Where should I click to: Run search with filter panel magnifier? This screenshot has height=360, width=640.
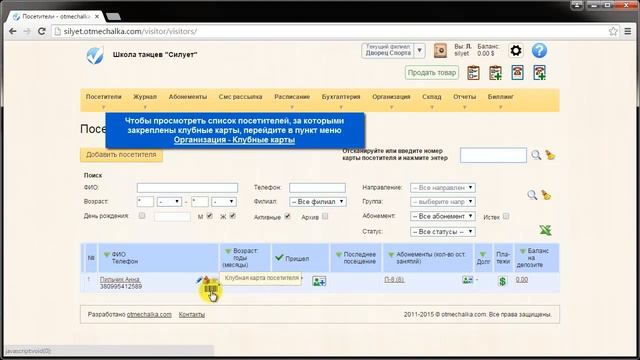coord(532,195)
